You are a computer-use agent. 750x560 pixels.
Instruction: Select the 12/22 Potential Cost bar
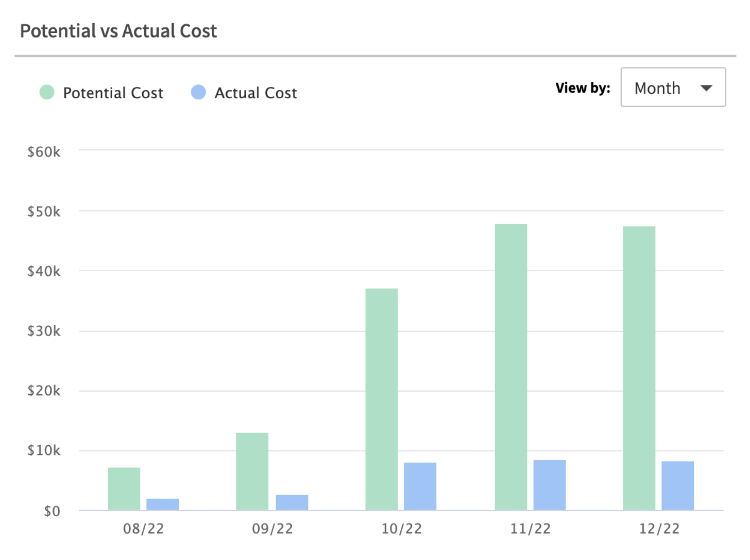click(x=639, y=368)
